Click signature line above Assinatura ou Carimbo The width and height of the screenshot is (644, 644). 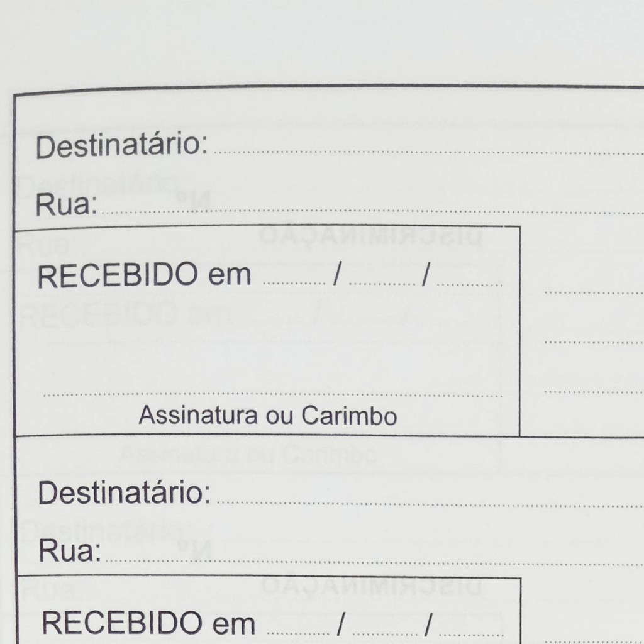[x=272, y=395]
